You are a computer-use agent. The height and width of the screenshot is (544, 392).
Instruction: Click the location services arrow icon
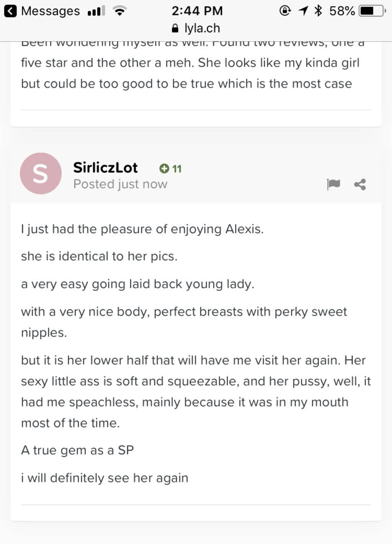click(x=303, y=11)
